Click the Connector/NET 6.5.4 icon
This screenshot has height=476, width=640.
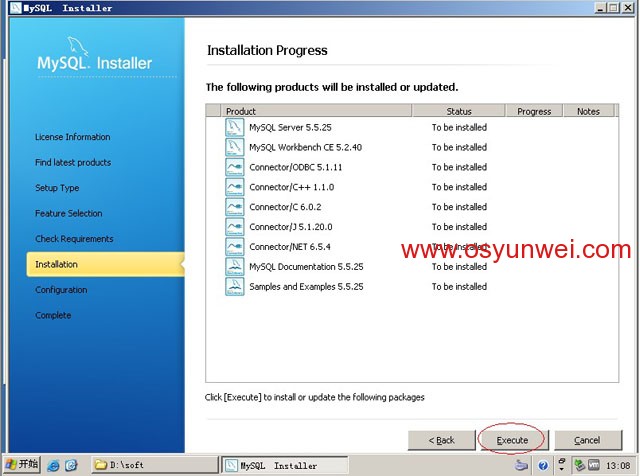click(x=234, y=247)
